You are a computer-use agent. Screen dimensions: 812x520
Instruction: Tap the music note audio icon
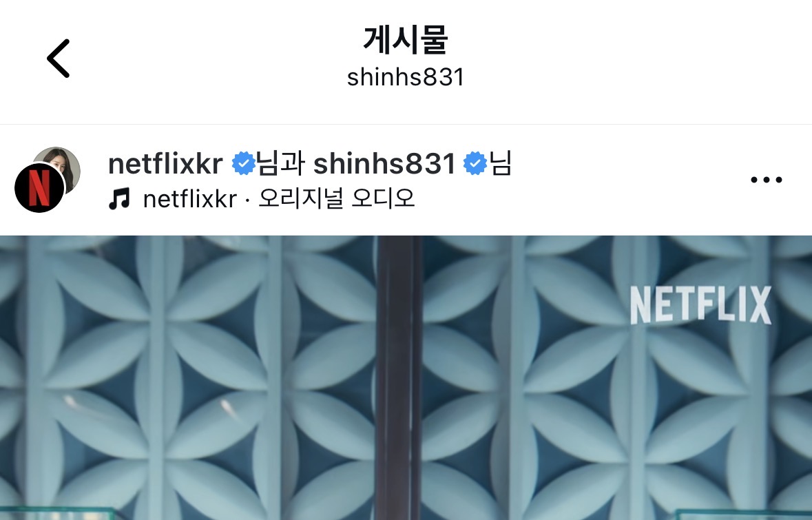tap(120, 199)
